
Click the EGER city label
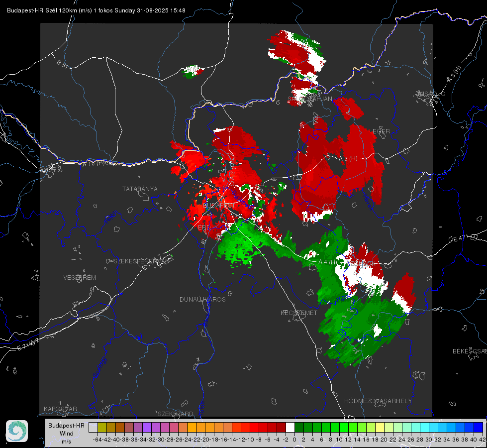point(381,131)
